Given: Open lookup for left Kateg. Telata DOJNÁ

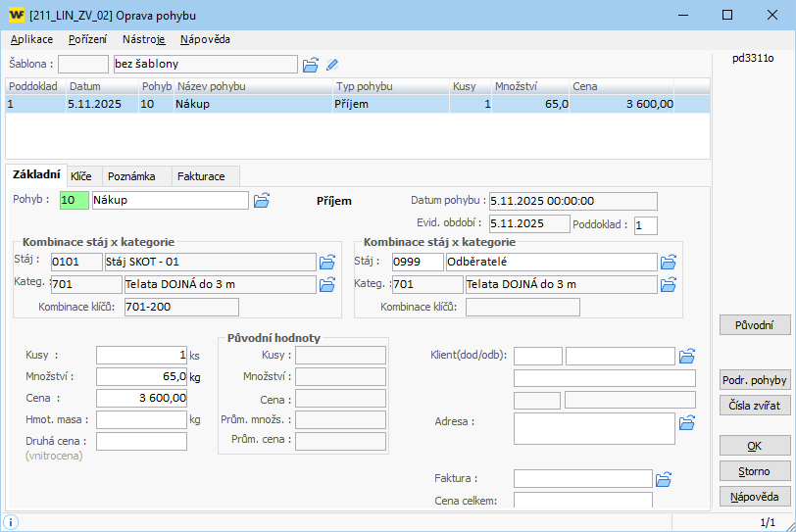Looking at the screenshot, I should point(327,285).
